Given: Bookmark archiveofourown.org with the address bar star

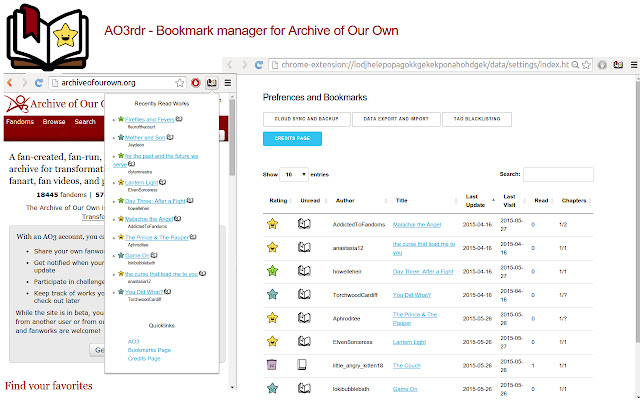Looking at the screenshot, I should [x=180, y=83].
